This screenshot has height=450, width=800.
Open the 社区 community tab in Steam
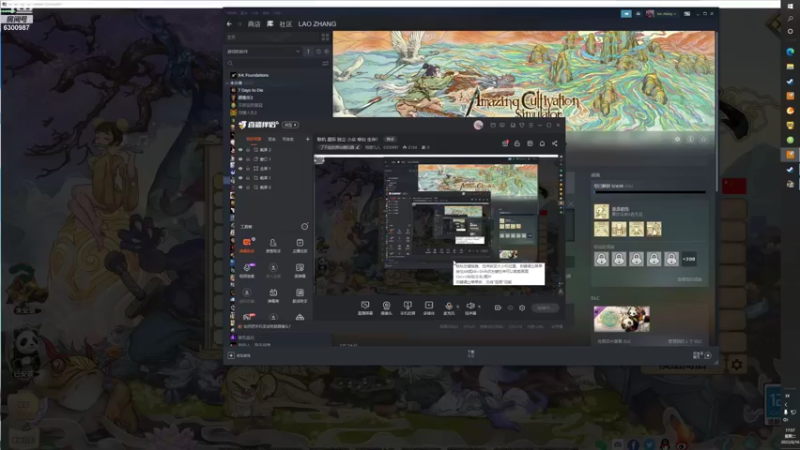coord(286,24)
